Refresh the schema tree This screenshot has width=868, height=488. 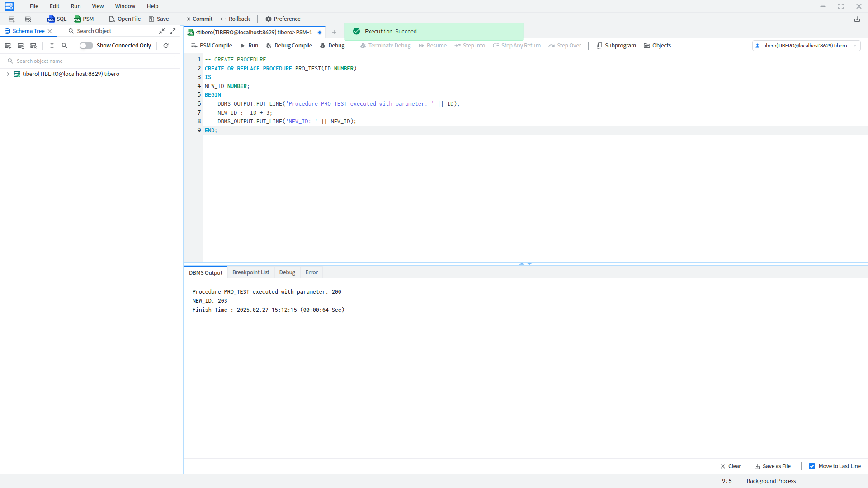pos(166,46)
